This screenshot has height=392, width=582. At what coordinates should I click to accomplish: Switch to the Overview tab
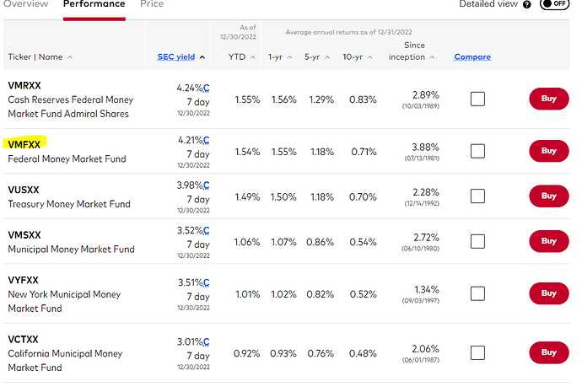pos(25,4)
